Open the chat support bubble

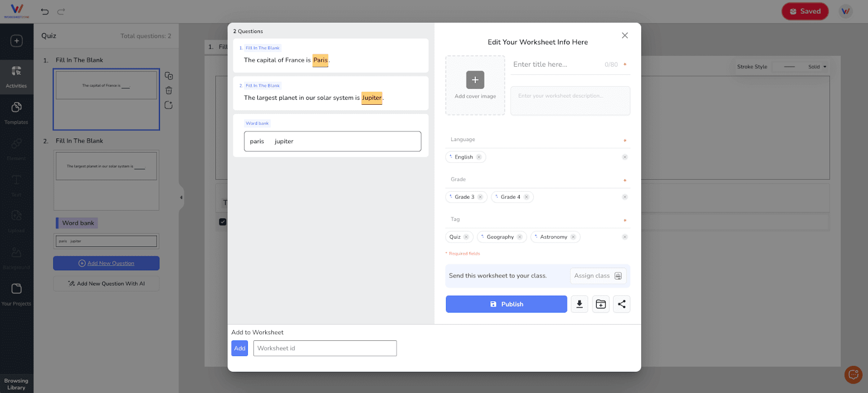853,375
